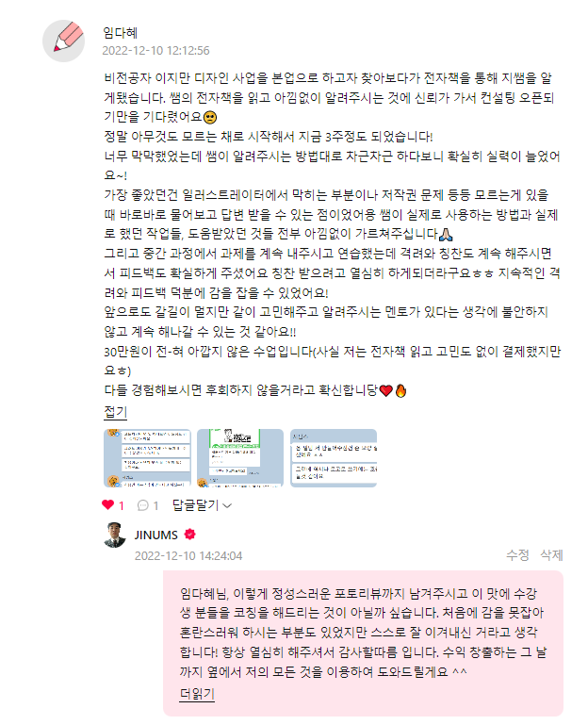Click the reply timestamp 2022-12-10 14:24:04
Viewport: 588px width, 725px height.
coord(188,556)
